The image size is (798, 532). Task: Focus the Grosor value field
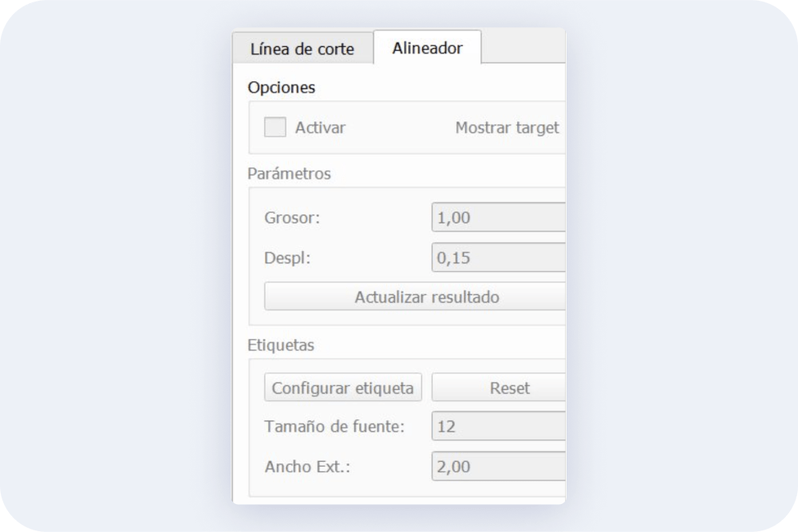pyautogui.click(x=498, y=217)
